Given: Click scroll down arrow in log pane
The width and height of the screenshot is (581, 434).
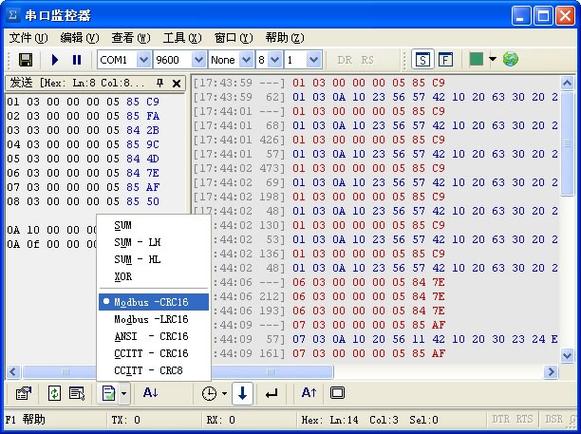Looking at the screenshot, I should 567,356.
